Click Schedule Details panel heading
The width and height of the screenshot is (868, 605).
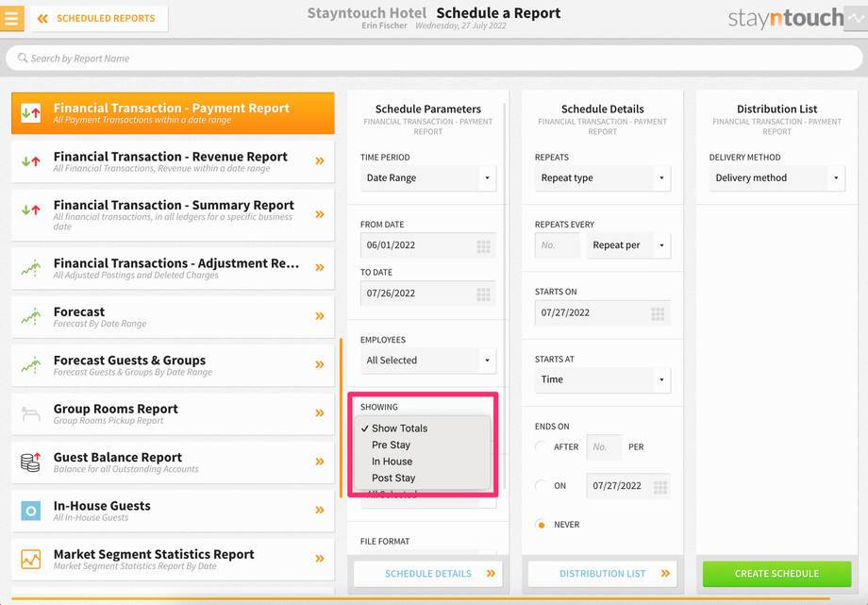[602, 109]
